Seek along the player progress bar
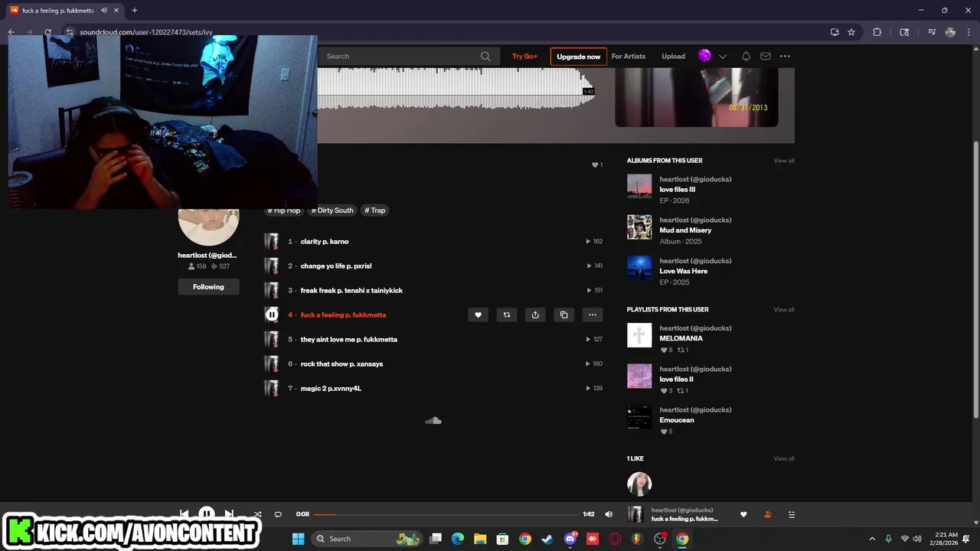 click(446, 514)
